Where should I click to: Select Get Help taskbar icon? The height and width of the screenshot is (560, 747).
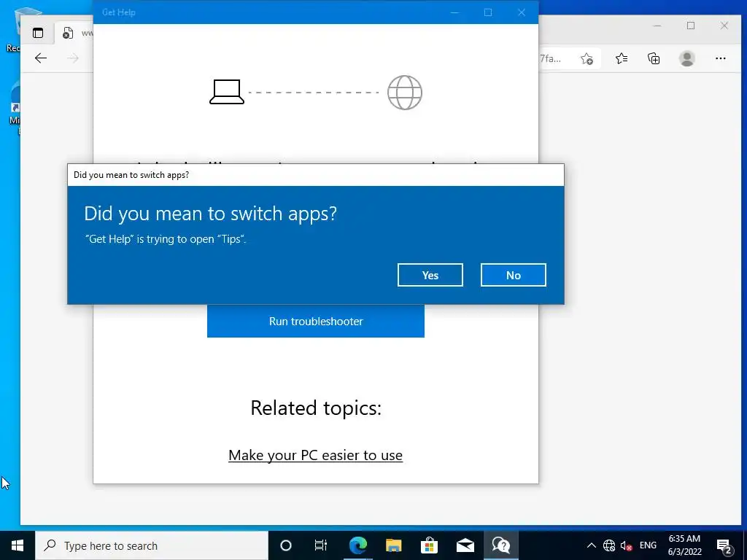(501, 545)
